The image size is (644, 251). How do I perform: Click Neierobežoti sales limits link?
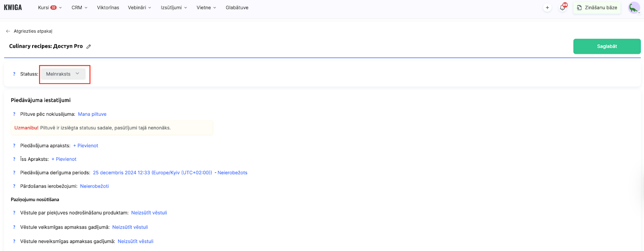pos(95,186)
